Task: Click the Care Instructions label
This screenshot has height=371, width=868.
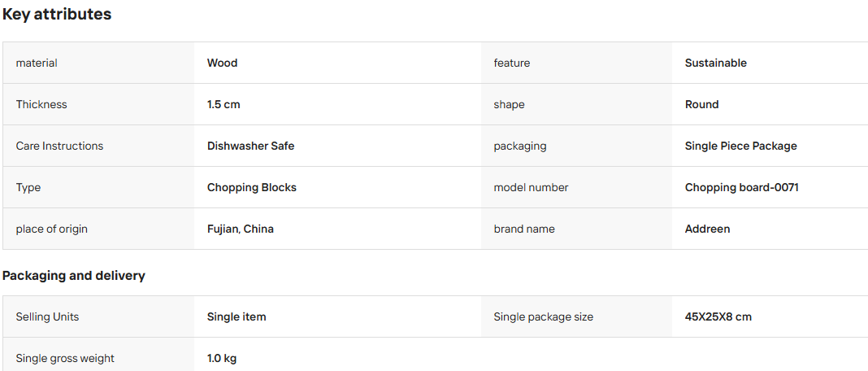Action: point(59,146)
